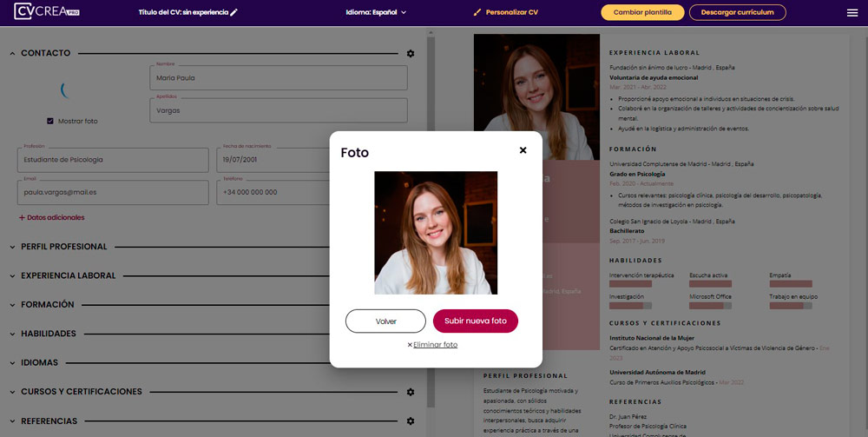868x437 pixels.
Task: Click Perfil Profesional heading in preview
Action: coord(525,375)
